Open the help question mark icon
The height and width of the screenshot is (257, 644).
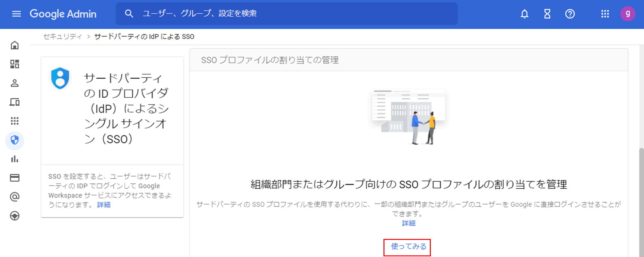[570, 14]
